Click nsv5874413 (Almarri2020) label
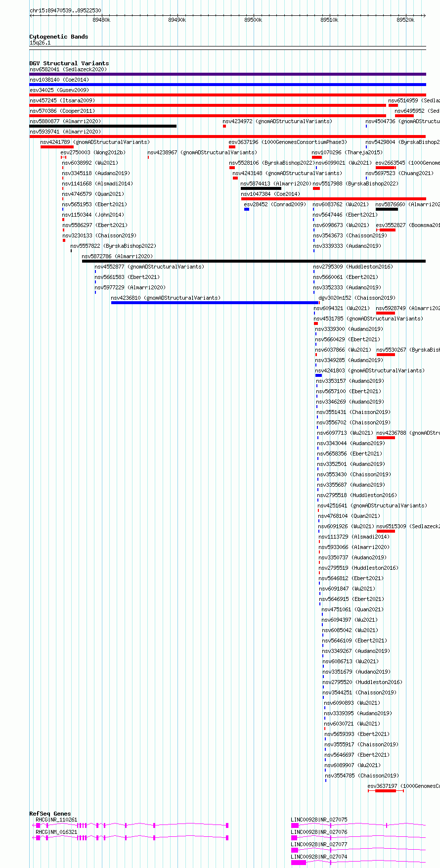 pos(276,183)
